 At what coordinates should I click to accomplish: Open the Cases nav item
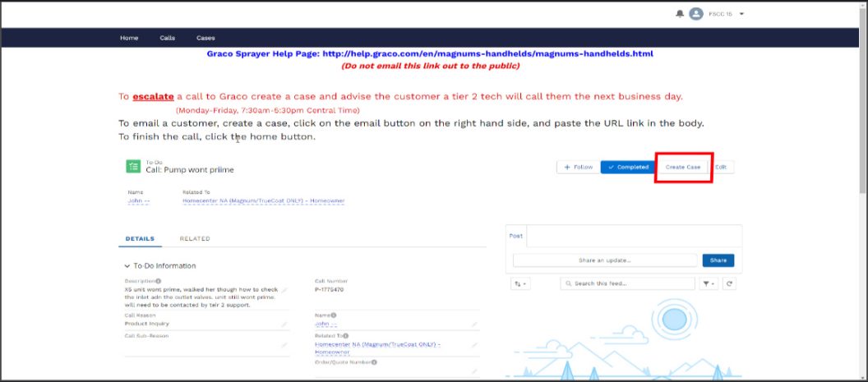205,38
